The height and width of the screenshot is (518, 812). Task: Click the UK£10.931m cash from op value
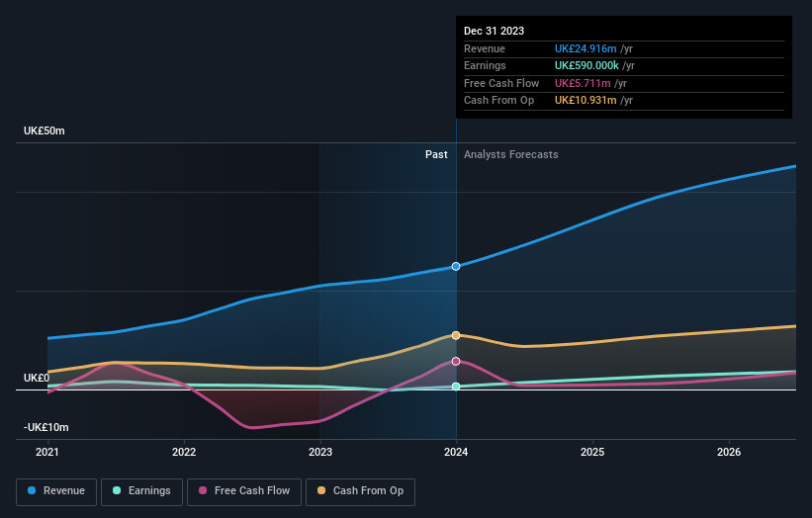coord(586,101)
